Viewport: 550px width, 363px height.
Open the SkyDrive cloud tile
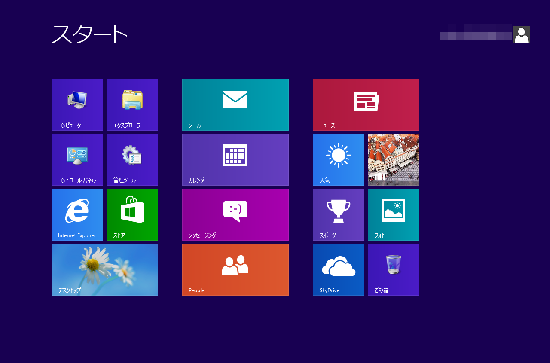[x=338, y=270]
